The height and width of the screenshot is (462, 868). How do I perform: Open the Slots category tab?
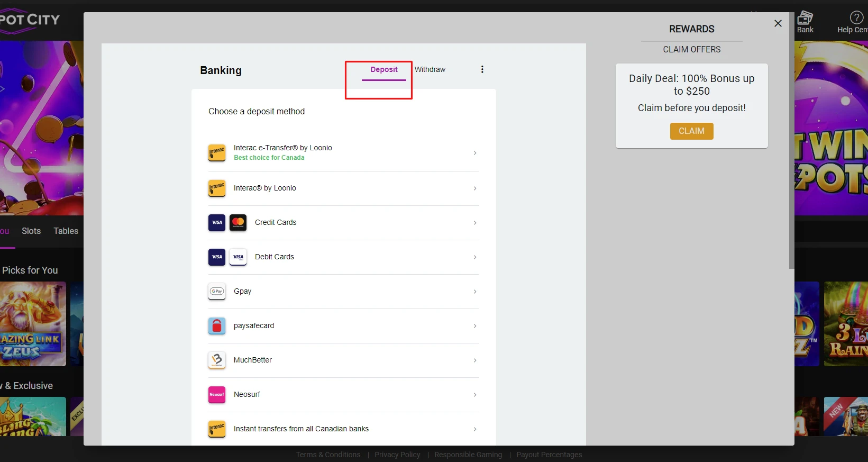[31, 231]
